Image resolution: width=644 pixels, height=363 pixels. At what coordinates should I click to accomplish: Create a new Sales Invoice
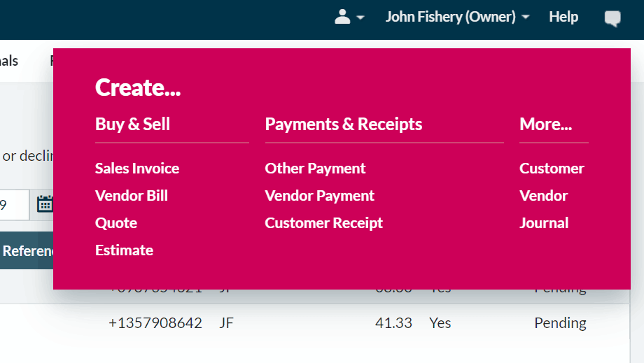coord(137,168)
